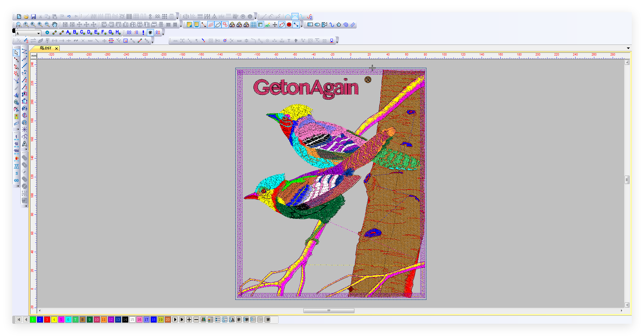644x336 pixels.
Task: Close the 鸟.DST tab
Action: click(56, 48)
